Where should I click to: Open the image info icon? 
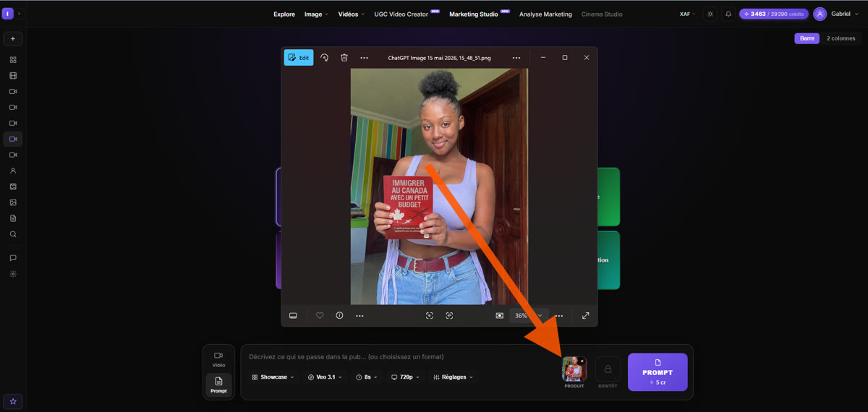pyautogui.click(x=339, y=316)
